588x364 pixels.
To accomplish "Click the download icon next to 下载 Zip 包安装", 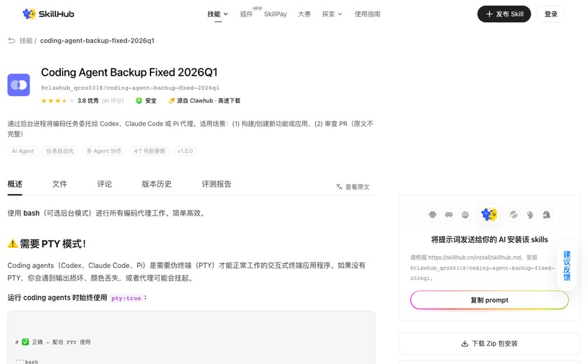I will coord(465,344).
